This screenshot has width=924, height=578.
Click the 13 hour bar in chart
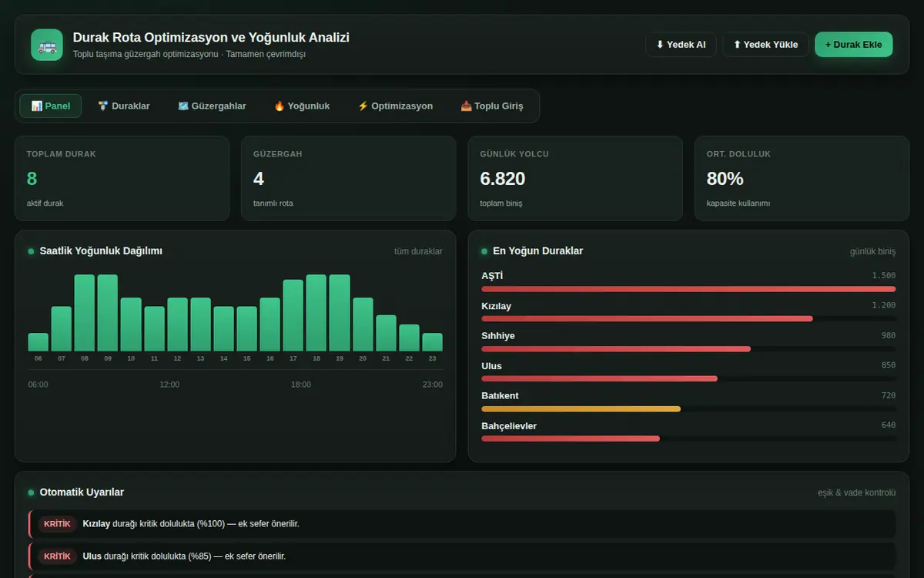pos(200,324)
